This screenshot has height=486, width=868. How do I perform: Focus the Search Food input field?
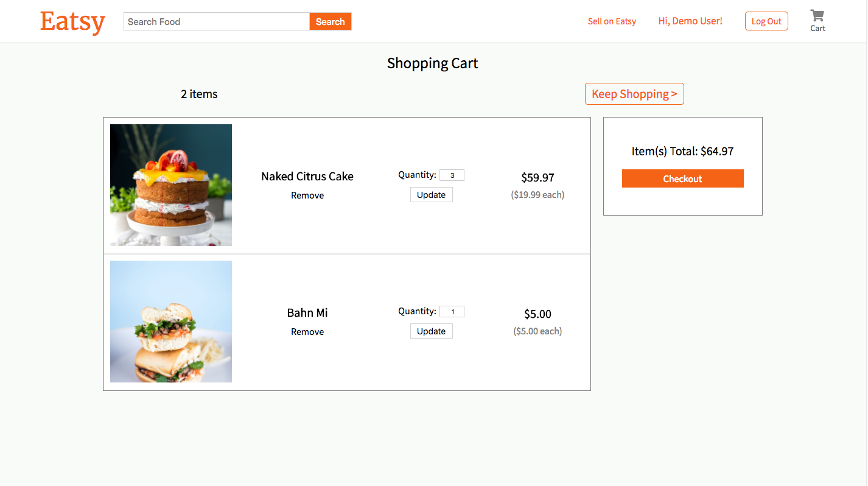click(x=216, y=21)
